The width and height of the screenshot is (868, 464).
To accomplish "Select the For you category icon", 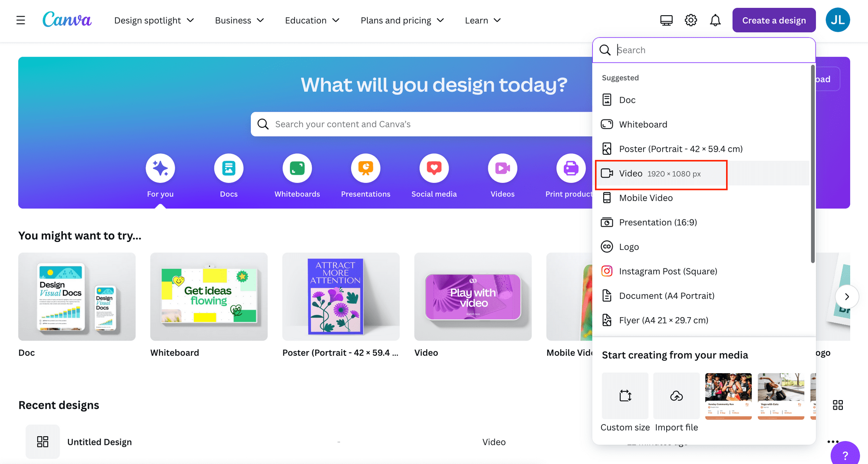I will coord(160,168).
